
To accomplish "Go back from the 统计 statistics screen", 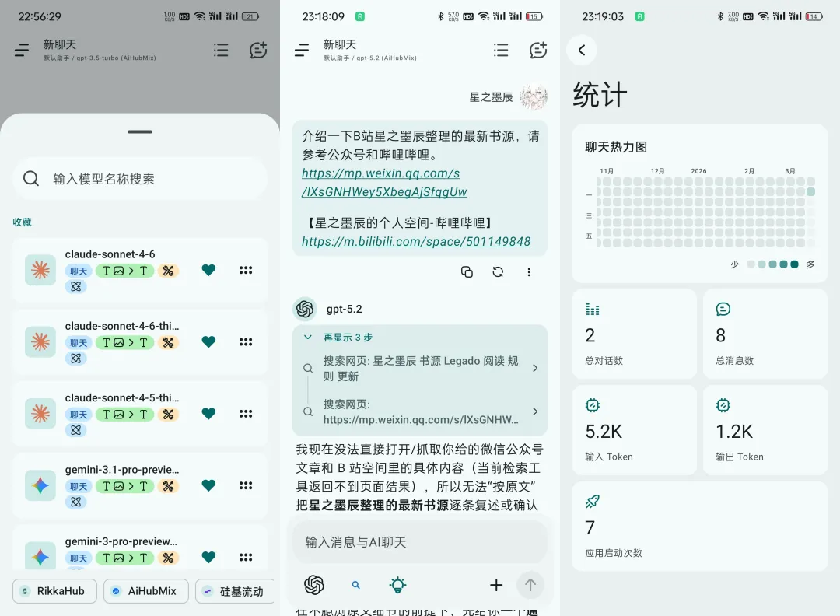I will [582, 51].
